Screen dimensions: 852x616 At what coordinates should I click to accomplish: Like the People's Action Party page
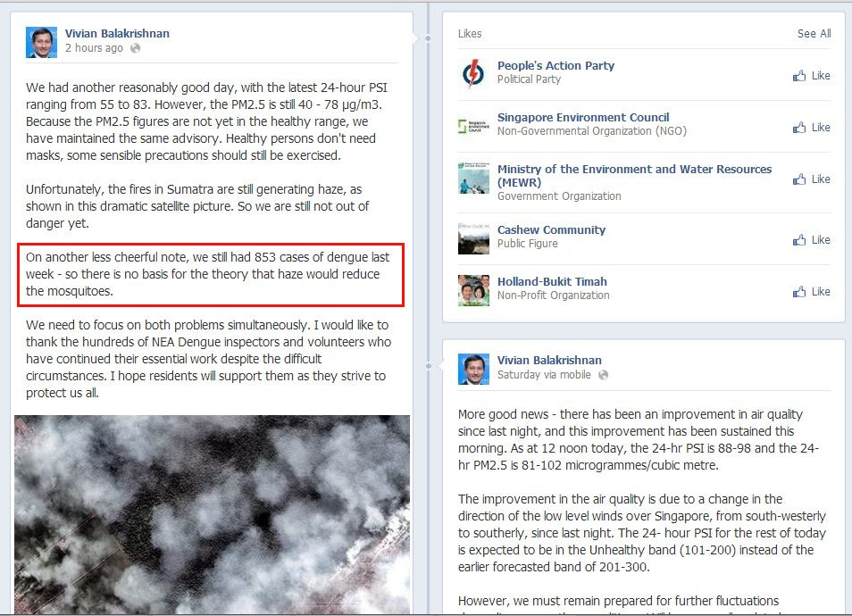coord(811,76)
